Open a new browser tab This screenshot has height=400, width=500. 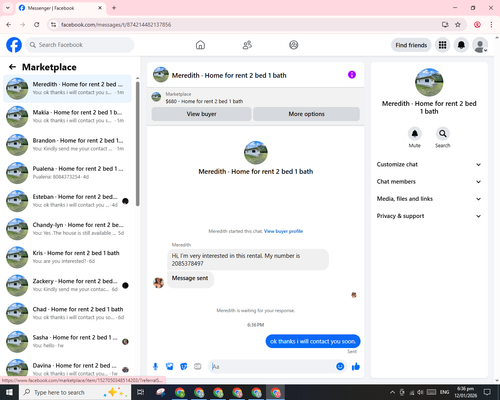114,8
